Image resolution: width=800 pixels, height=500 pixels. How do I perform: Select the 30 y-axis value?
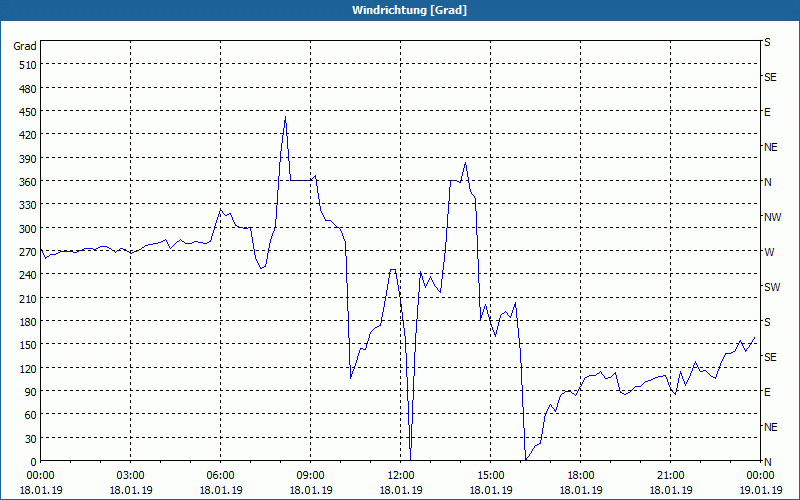click(31, 438)
